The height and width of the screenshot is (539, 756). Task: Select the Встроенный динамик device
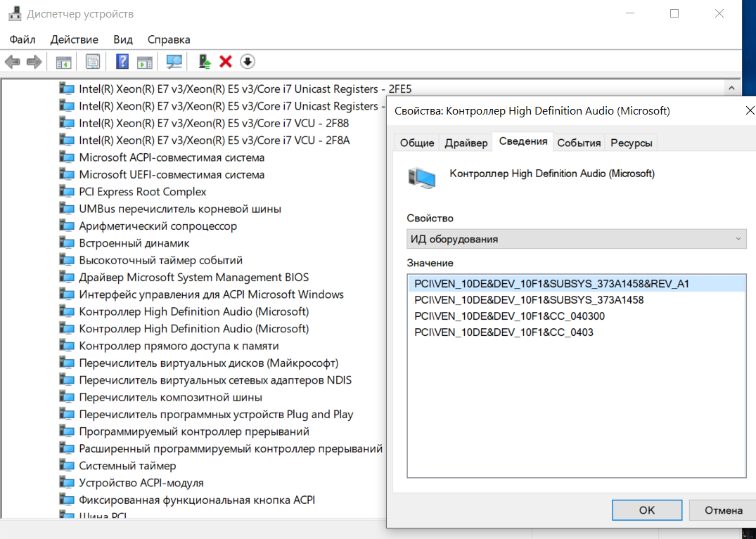coord(134,243)
